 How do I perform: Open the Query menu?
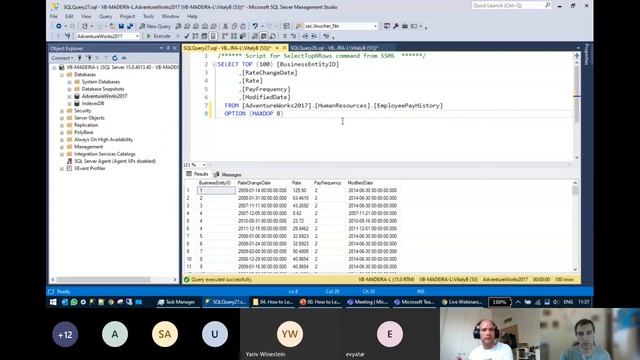click(x=105, y=16)
